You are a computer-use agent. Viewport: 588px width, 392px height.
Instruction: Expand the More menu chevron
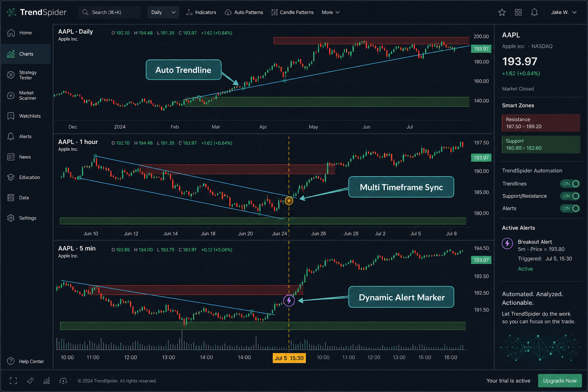point(338,12)
